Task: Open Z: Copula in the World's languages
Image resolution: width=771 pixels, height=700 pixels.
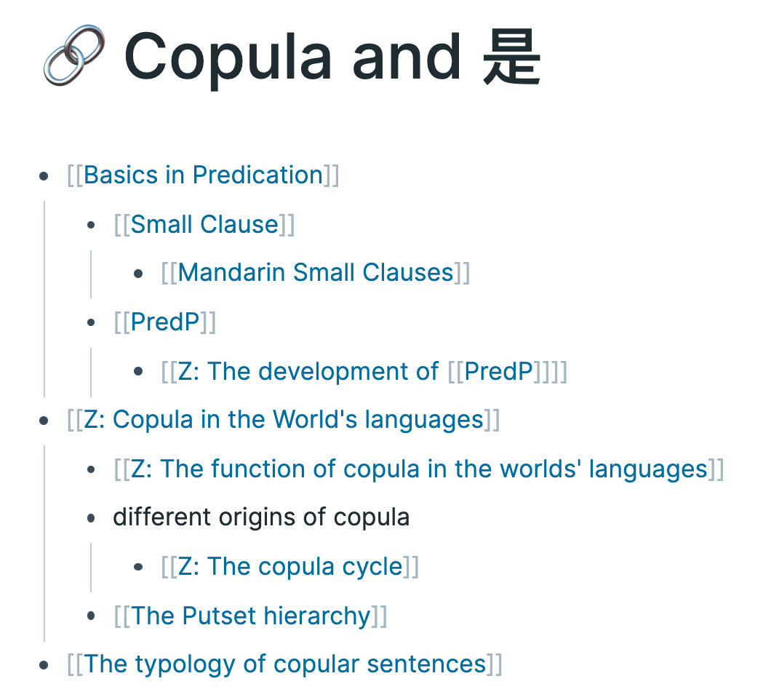Action: (284, 420)
